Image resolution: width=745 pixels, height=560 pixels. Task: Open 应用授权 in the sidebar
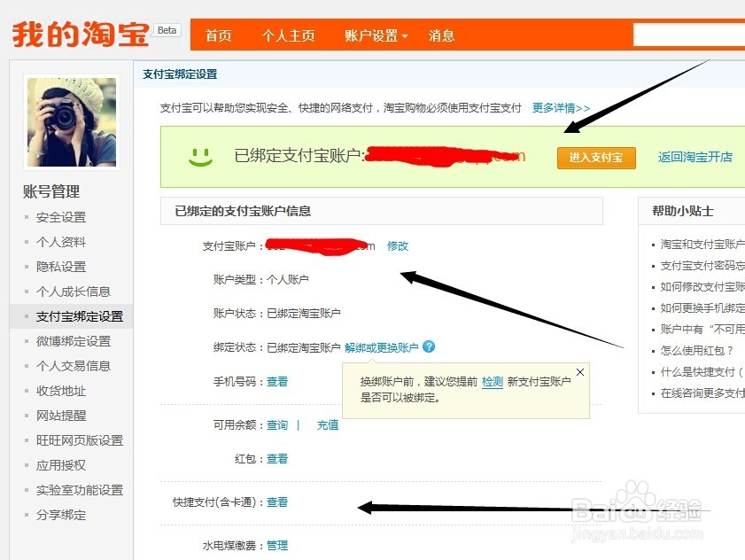61,465
